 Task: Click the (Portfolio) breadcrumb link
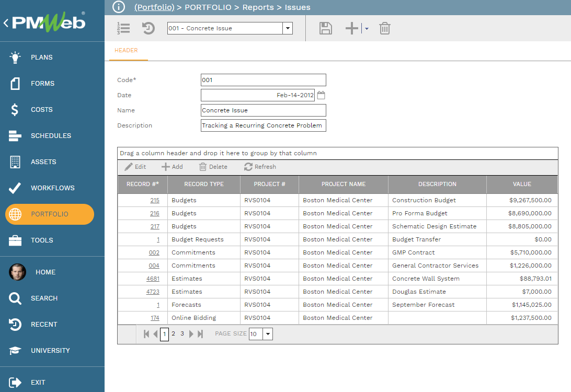pos(154,7)
